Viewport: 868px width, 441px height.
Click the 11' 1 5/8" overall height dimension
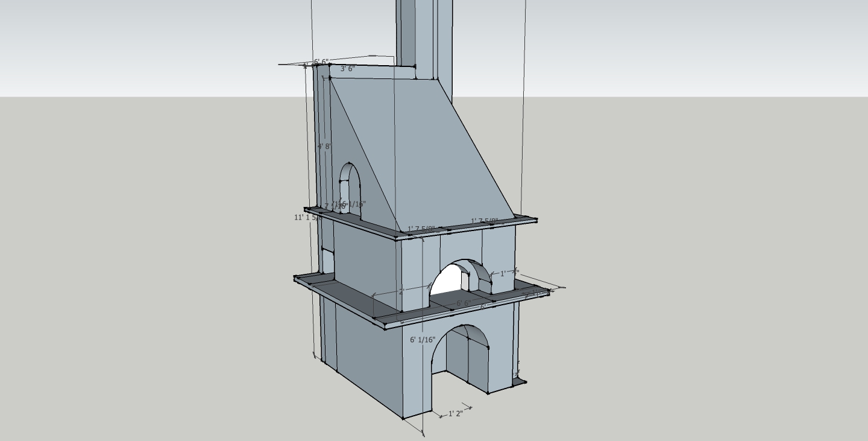[307, 217]
